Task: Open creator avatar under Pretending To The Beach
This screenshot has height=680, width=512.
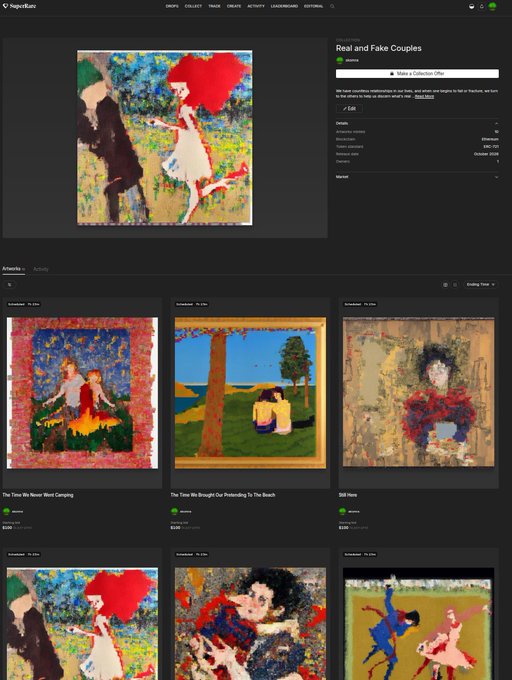Action: pos(174,511)
